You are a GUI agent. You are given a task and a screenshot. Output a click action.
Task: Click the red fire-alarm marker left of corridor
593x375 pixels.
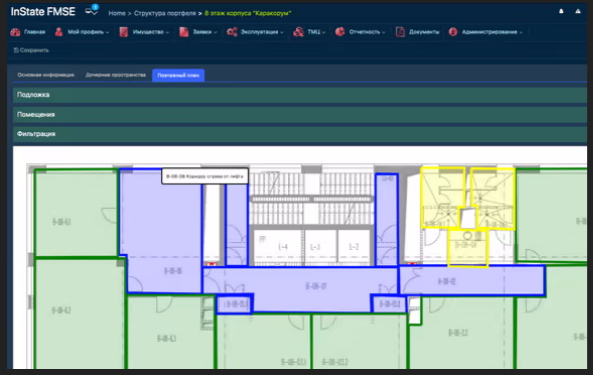pyautogui.click(x=211, y=263)
